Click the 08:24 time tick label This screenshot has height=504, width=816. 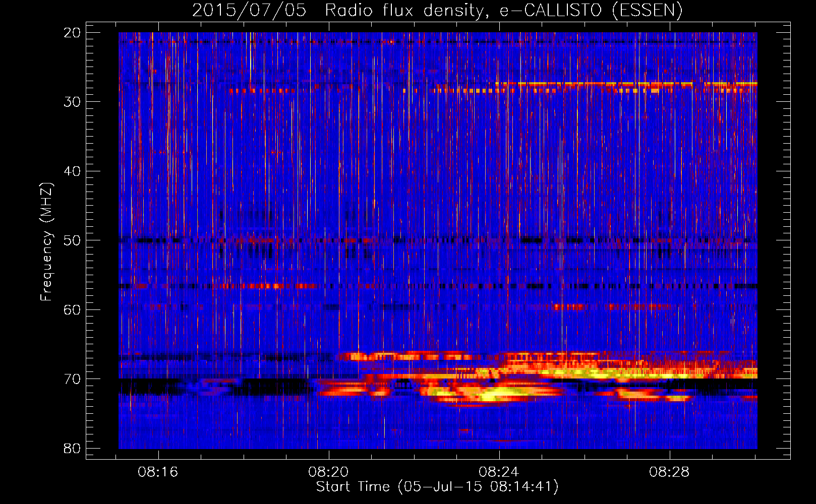(499, 472)
